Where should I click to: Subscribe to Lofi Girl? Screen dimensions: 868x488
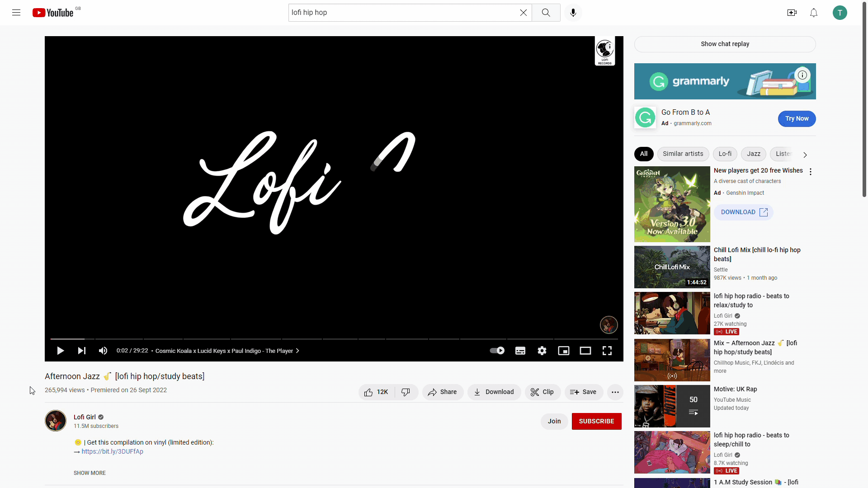click(596, 421)
